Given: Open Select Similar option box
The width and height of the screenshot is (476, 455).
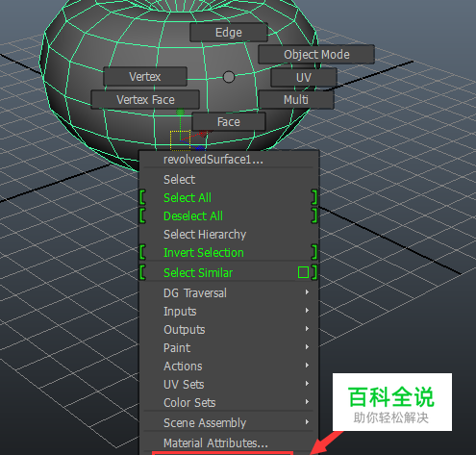Looking at the screenshot, I should point(303,272).
